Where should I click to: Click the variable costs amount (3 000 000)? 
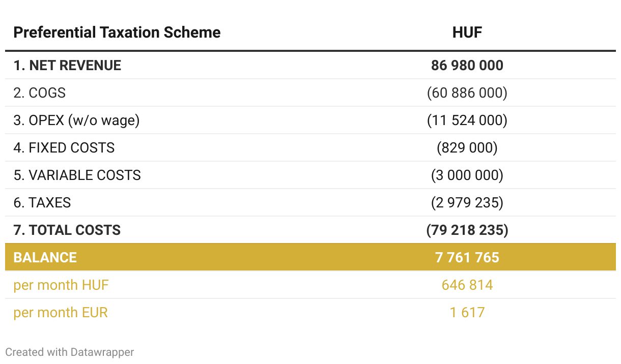[467, 175]
